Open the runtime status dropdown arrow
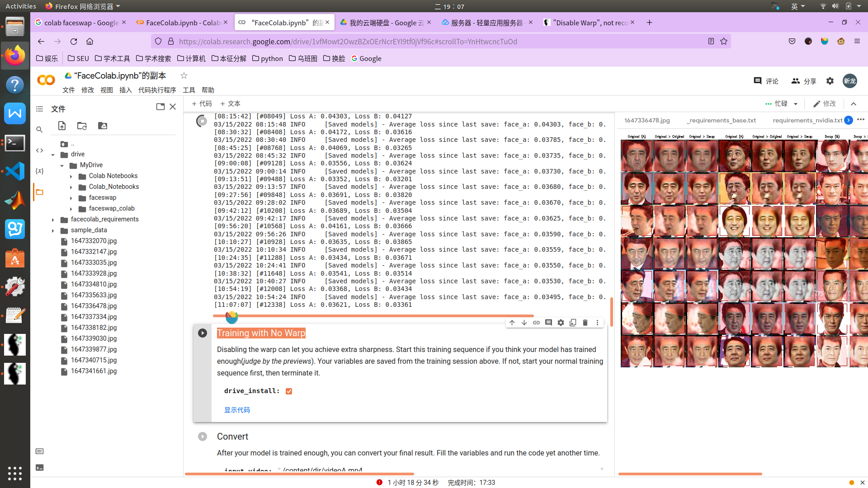Viewport: 868px width, 488px height. [796, 104]
